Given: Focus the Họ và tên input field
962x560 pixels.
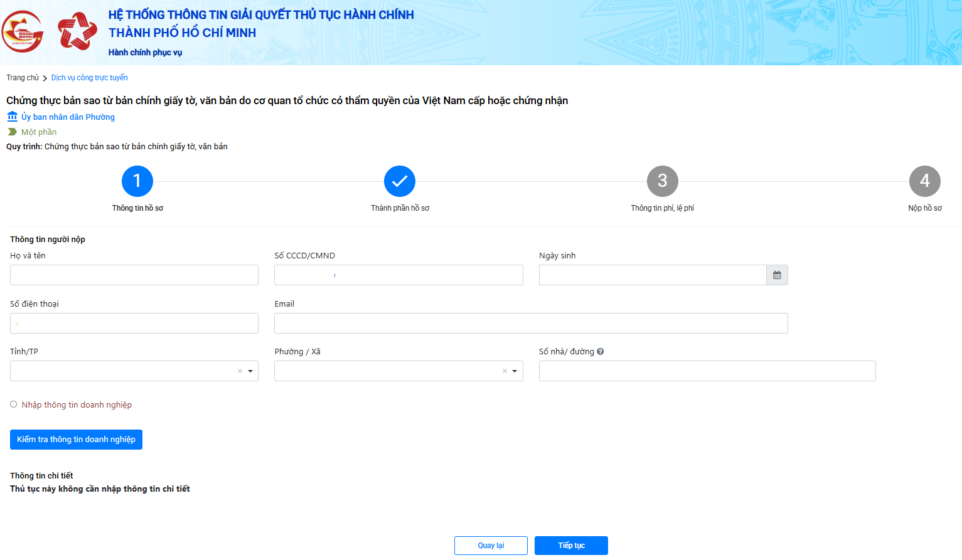Looking at the screenshot, I should coord(134,275).
